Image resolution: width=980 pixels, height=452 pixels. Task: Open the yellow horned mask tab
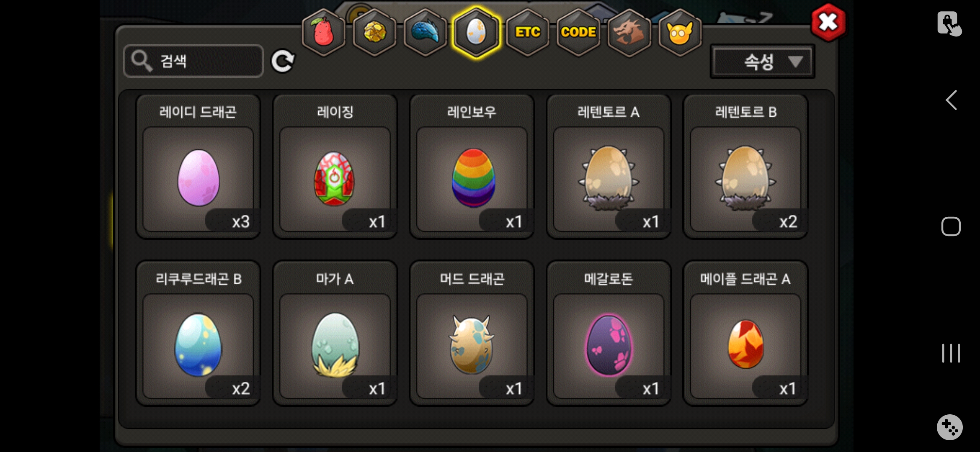pos(680,32)
